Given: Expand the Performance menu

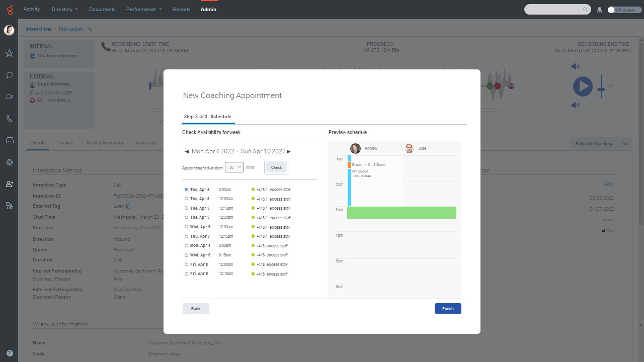Looking at the screenshot, I should (x=144, y=9).
